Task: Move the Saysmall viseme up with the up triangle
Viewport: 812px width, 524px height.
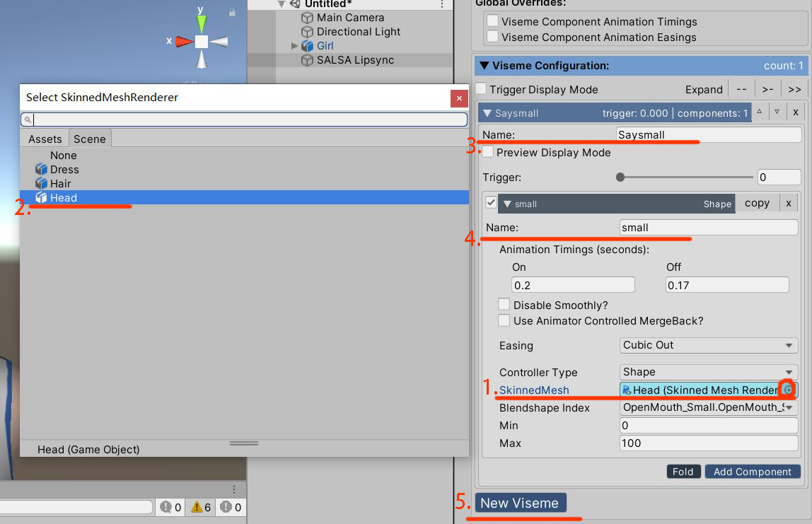Action: click(759, 112)
